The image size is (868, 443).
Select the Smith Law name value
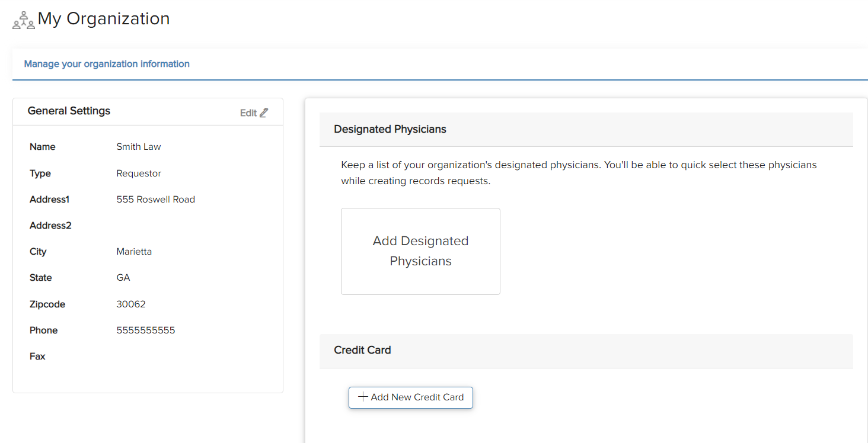[139, 147]
